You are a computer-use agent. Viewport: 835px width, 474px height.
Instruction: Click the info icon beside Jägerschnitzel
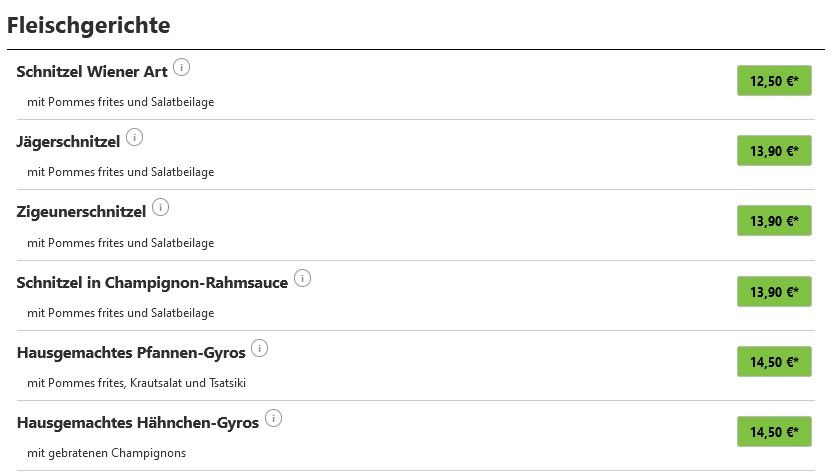point(134,137)
